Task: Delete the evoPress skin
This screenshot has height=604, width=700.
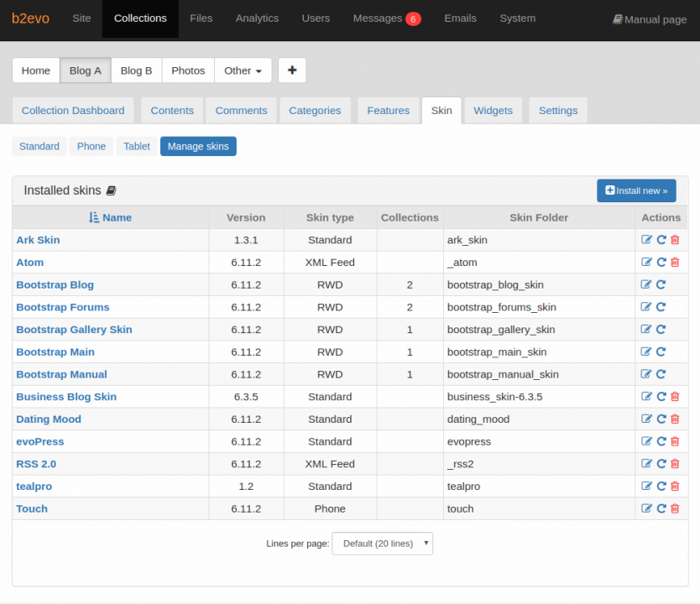Action: click(x=675, y=441)
